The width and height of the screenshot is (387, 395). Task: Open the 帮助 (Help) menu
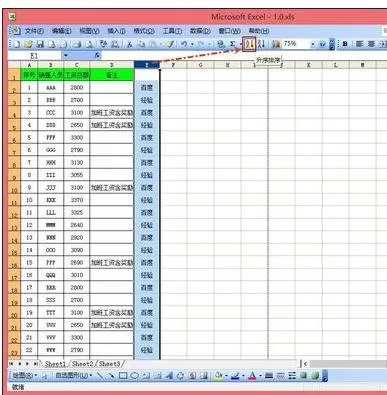(x=259, y=31)
